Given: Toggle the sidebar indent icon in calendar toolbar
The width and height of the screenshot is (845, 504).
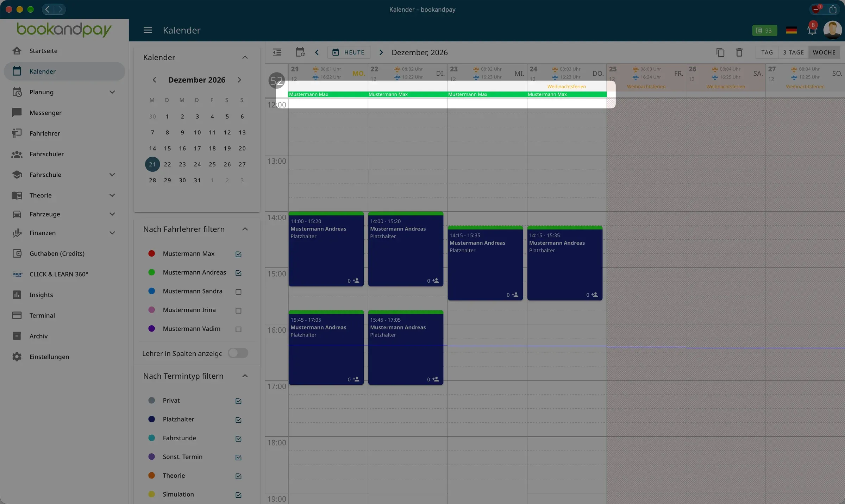Looking at the screenshot, I should coord(277,52).
